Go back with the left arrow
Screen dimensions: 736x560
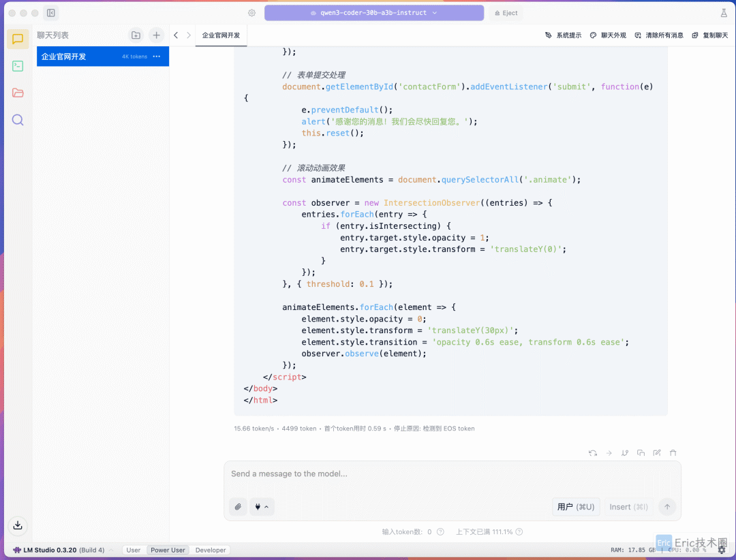tap(176, 35)
